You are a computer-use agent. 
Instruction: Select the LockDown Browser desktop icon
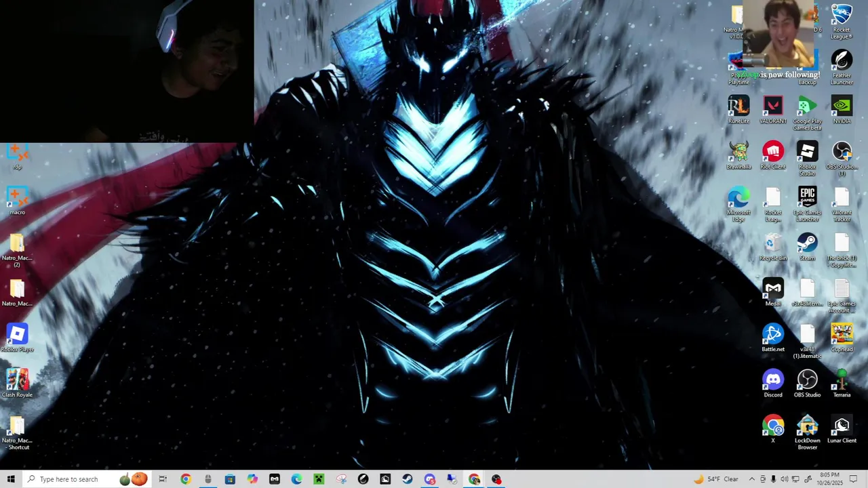click(807, 432)
